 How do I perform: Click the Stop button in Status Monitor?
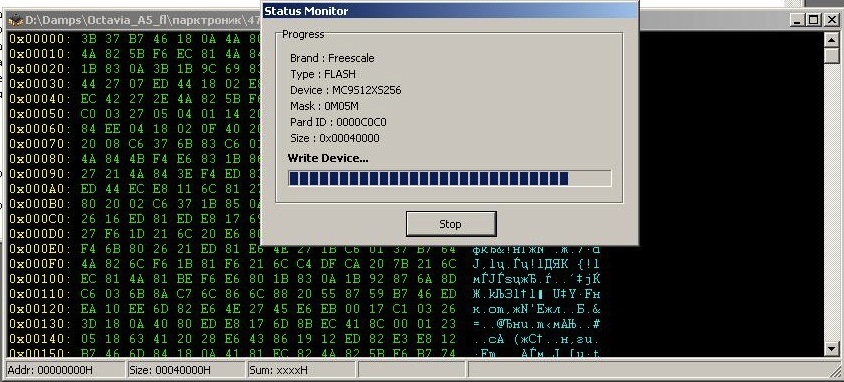pos(451,224)
